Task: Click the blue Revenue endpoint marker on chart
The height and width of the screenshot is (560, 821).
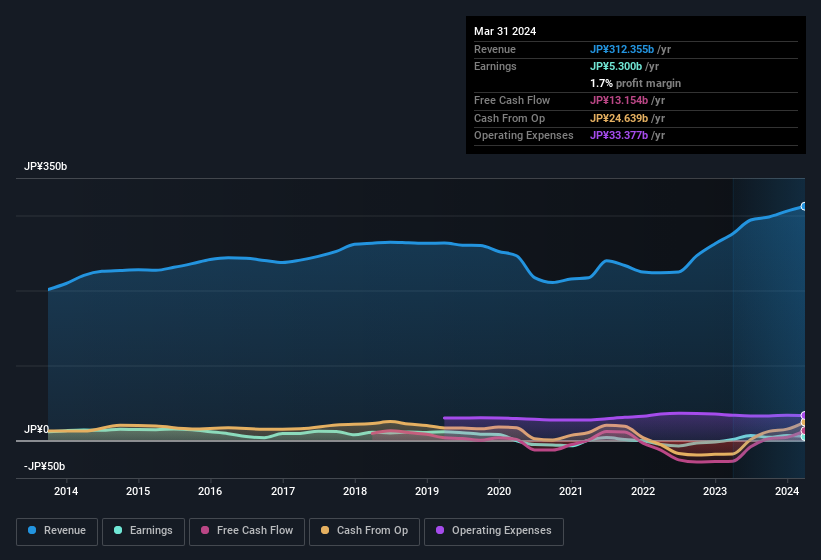Action: 804,206
